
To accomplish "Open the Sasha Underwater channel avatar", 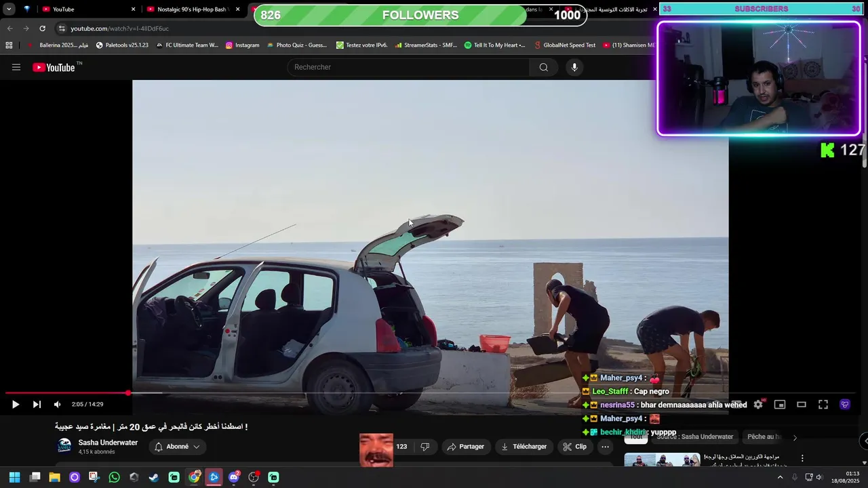I will pos(64,446).
